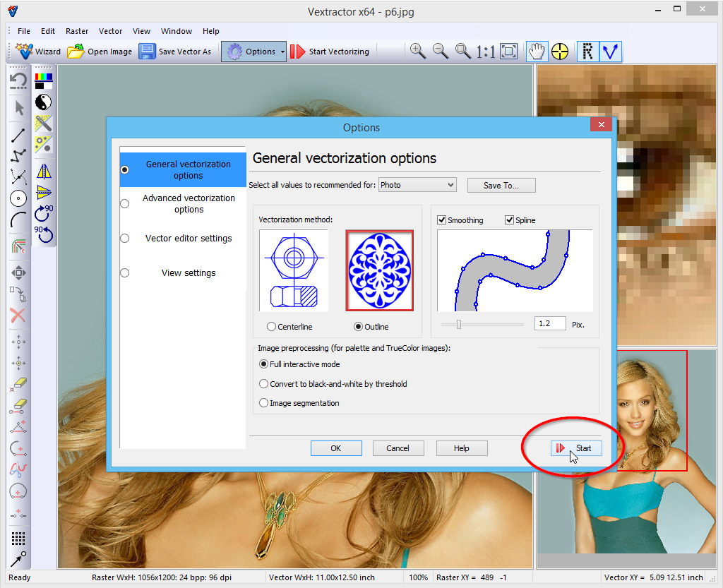Screen dimensions: 723x588
Task: Open the recommended values Photo dropdown
Action: 417,185
